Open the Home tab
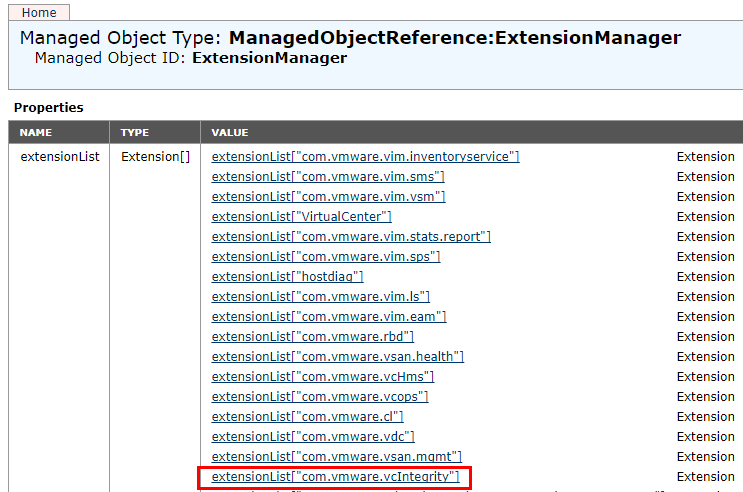 pos(39,12)
